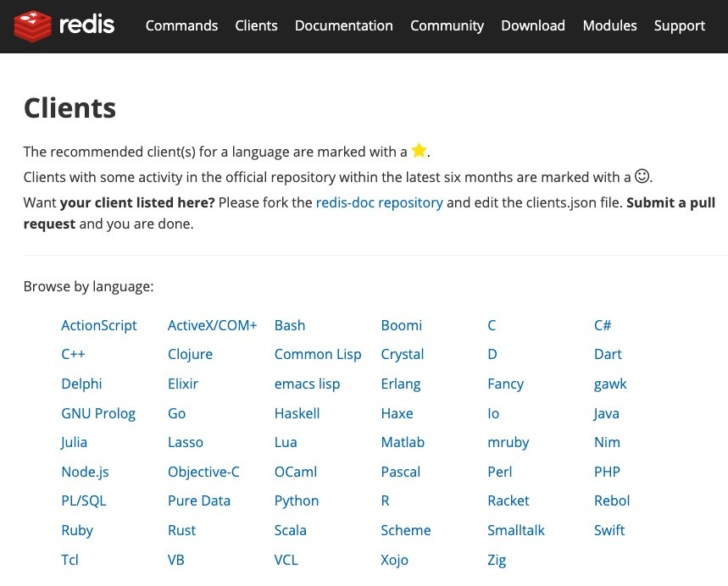The height and width of the screenshot is (586, 728).
Task: View Rust clients
Action: pyautogui.click(x=181, y=530)
